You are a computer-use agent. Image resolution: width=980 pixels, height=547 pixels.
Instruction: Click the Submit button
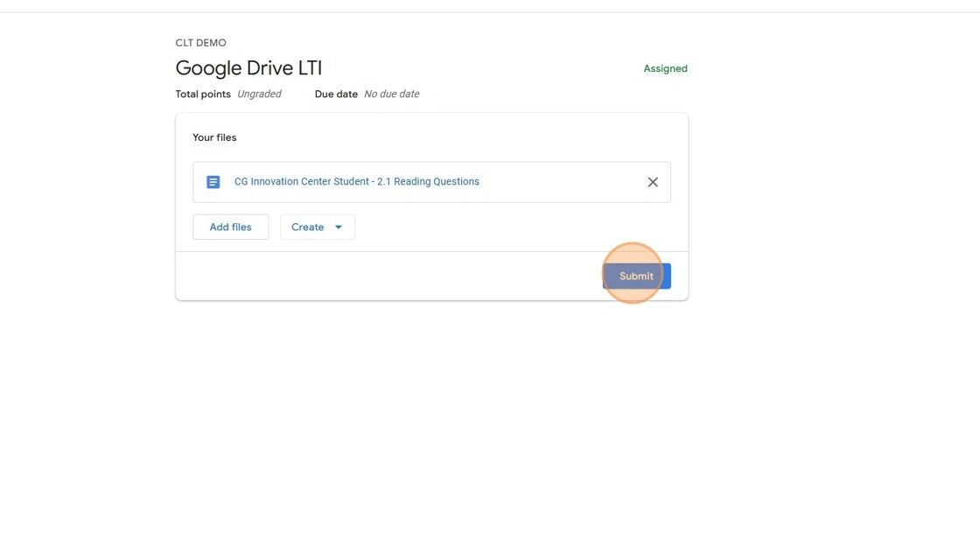[x=636, y=276]
